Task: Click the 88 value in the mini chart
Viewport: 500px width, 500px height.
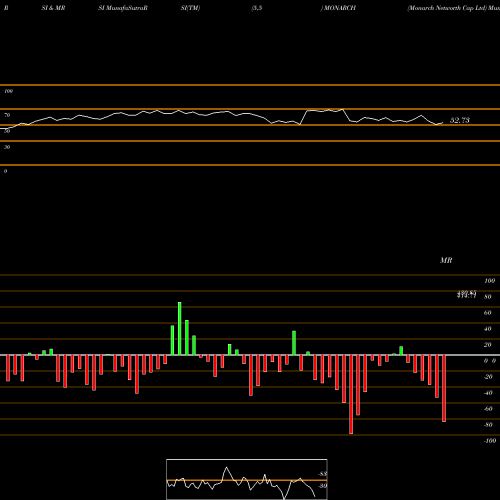Action: coord(322,474)
